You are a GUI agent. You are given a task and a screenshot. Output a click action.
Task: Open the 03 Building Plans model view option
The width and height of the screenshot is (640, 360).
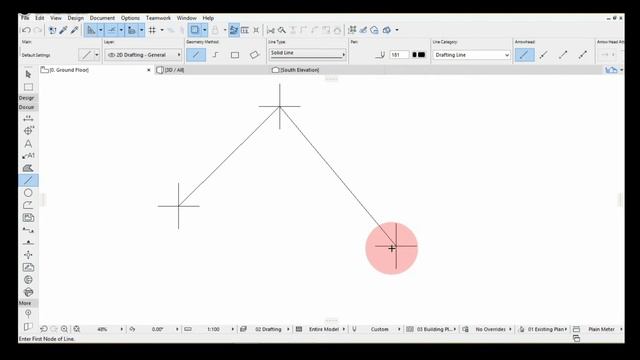[x=436, y=329]
